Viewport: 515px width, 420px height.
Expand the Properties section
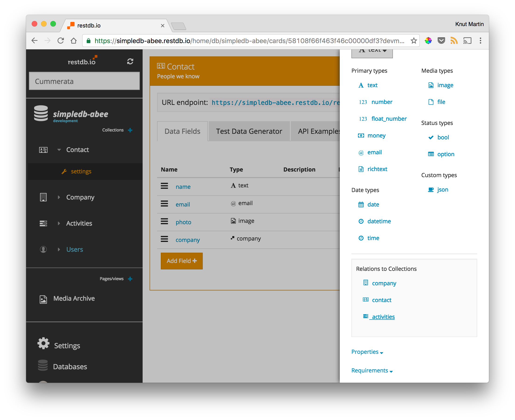pyautogui.click(x=367, y=352)
